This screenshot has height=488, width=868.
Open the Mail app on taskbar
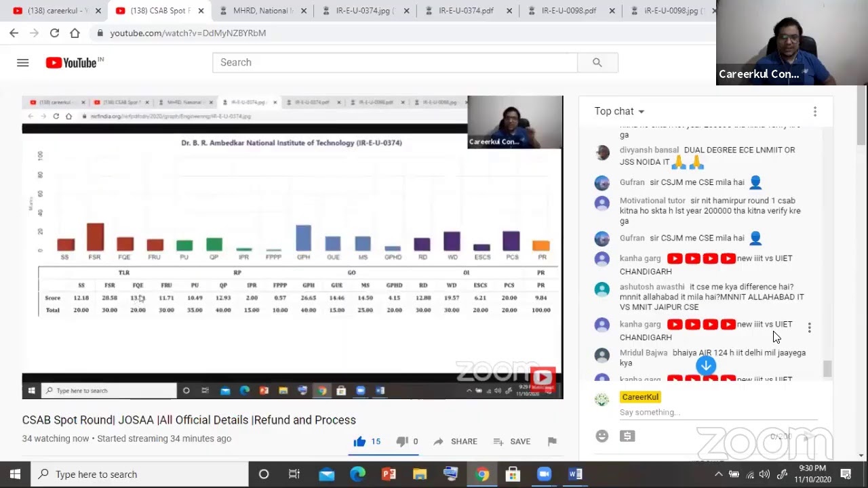coord(327,474)
